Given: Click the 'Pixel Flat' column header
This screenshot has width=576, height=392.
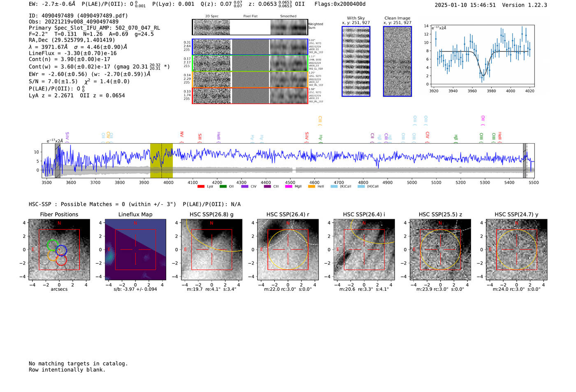Looking at the screenshot, I should pos(250,16).
